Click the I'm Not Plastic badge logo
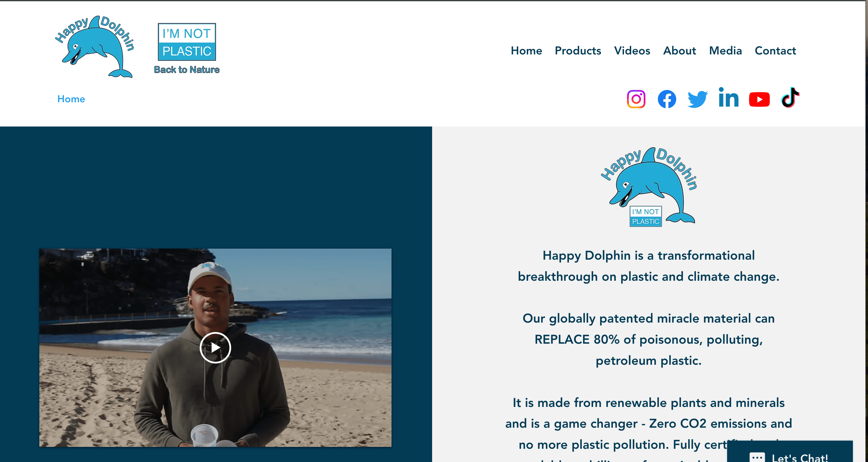868x462 pixels. coord(187,48)
